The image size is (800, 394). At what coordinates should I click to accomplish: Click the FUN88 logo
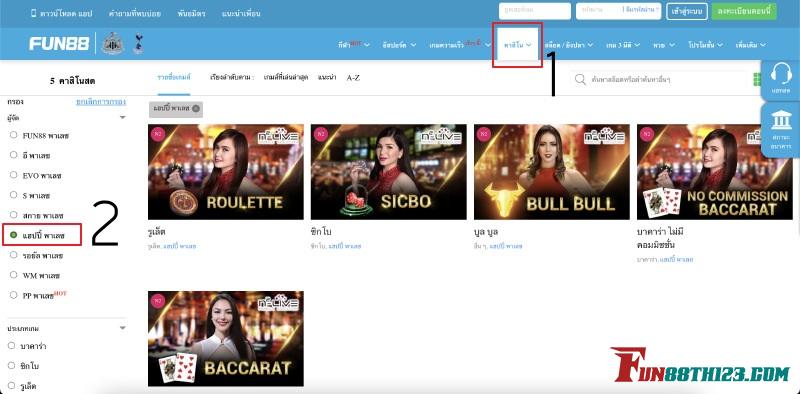[59, 44]
